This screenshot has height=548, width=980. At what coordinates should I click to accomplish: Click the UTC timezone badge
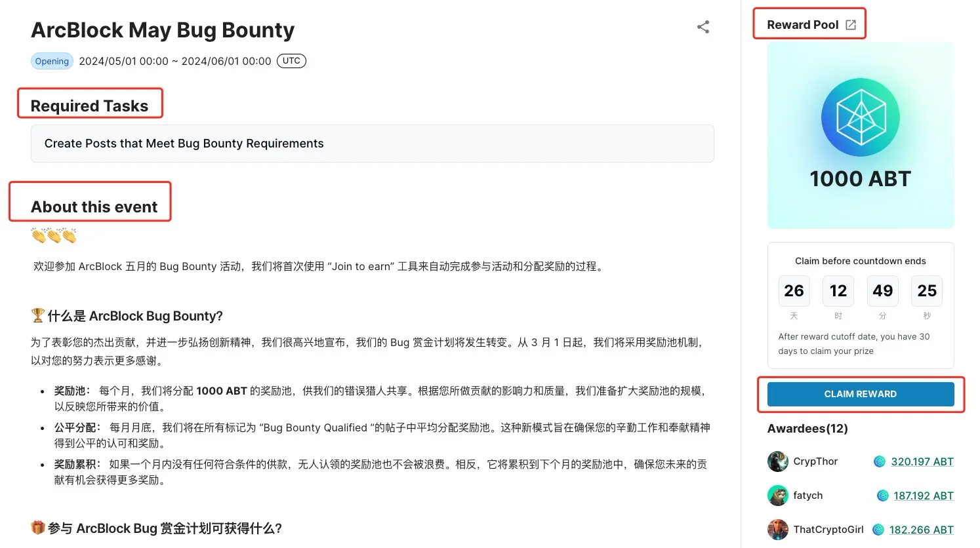click(x=291, y=61)
